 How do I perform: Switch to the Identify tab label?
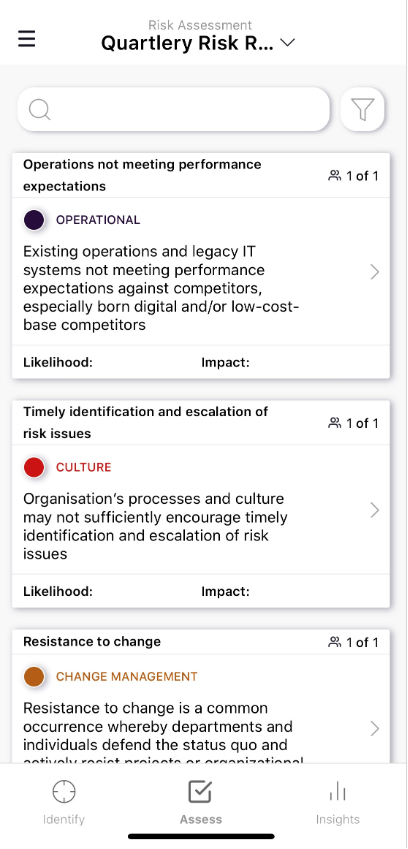pyautogui.click(x=64, y=819)
